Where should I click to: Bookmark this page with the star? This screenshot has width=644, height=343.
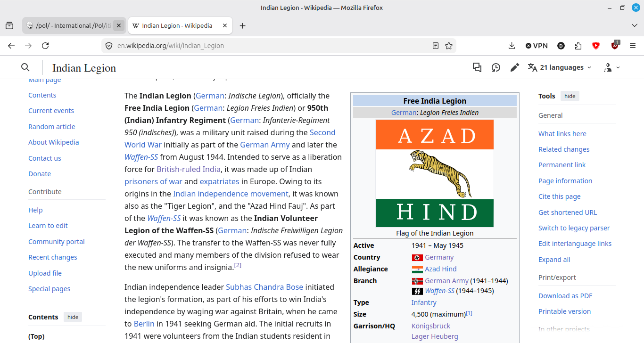449,46
